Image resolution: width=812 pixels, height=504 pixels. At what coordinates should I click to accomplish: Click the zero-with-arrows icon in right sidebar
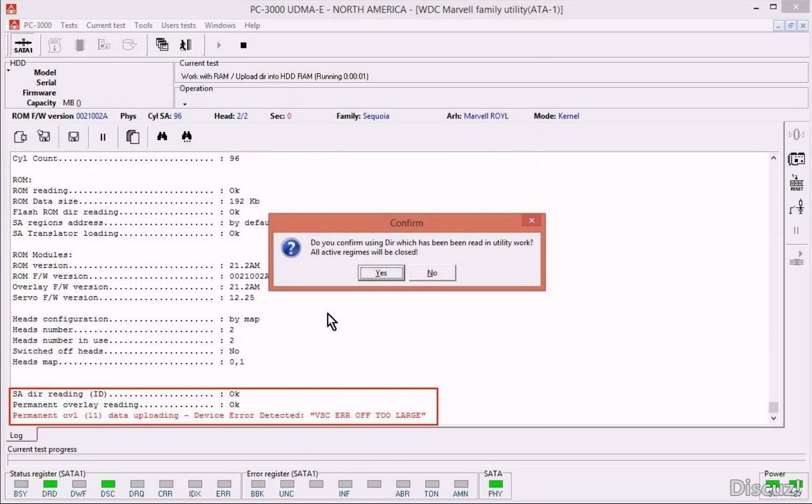[797, 135]
